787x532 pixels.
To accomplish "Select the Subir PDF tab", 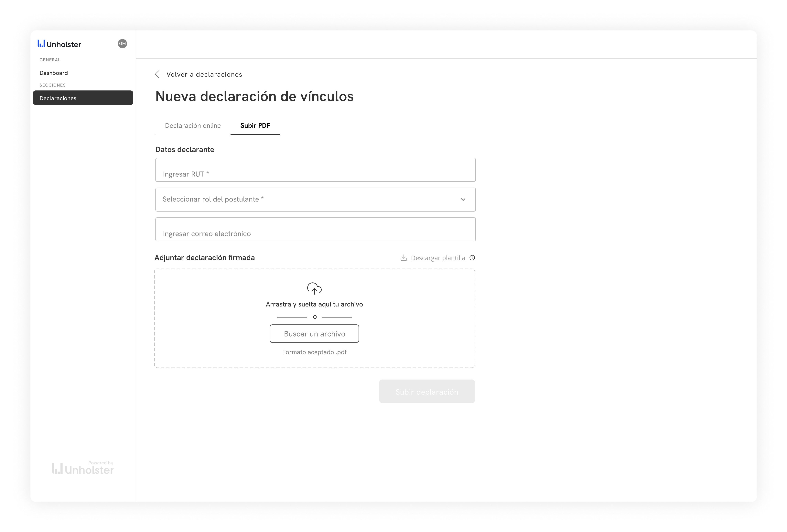I will pyautogui.click(x=255, y=126).
